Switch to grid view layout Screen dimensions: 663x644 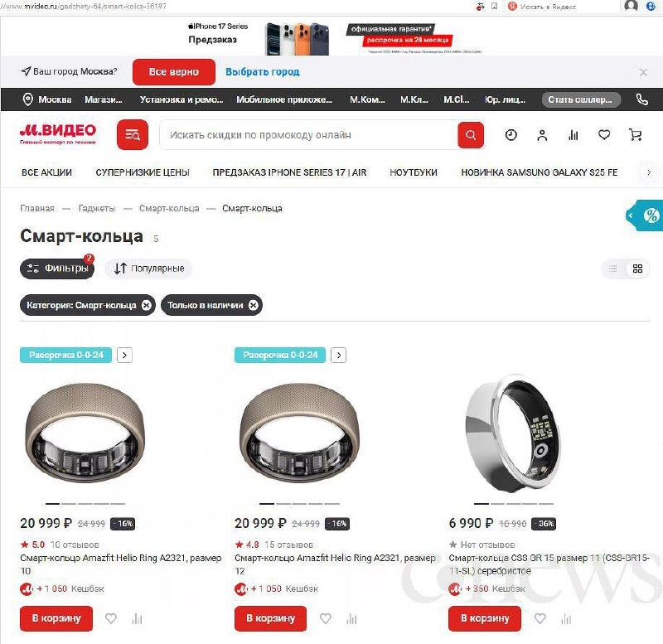tap(637, 269)
